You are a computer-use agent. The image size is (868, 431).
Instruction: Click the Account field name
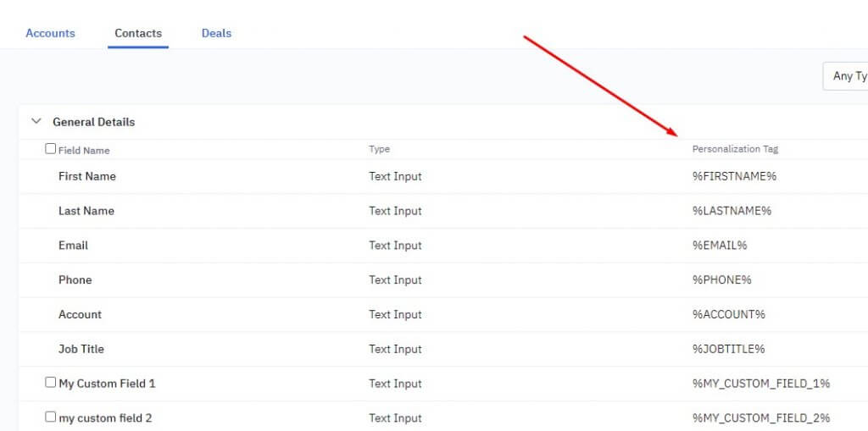[80, 314]
